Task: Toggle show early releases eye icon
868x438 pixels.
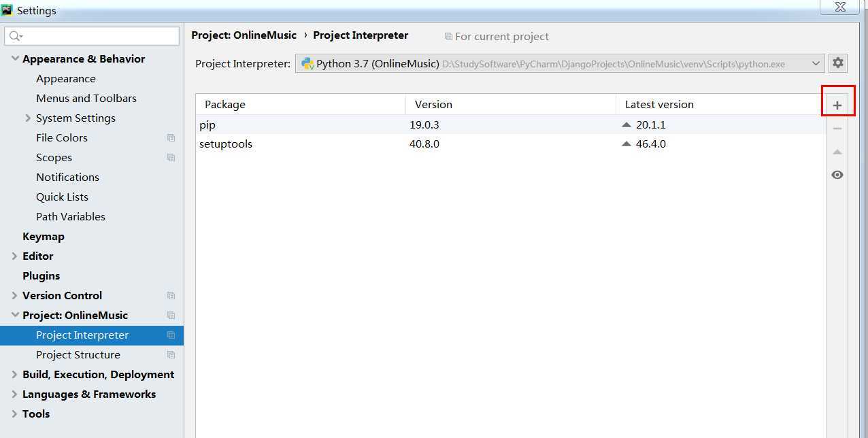Action: coord(837,175)
